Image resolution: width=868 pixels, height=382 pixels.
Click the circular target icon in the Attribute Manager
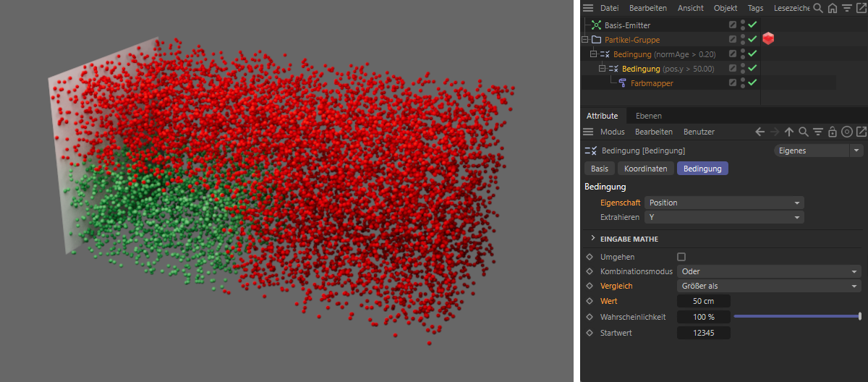click(x=847, y=132)
